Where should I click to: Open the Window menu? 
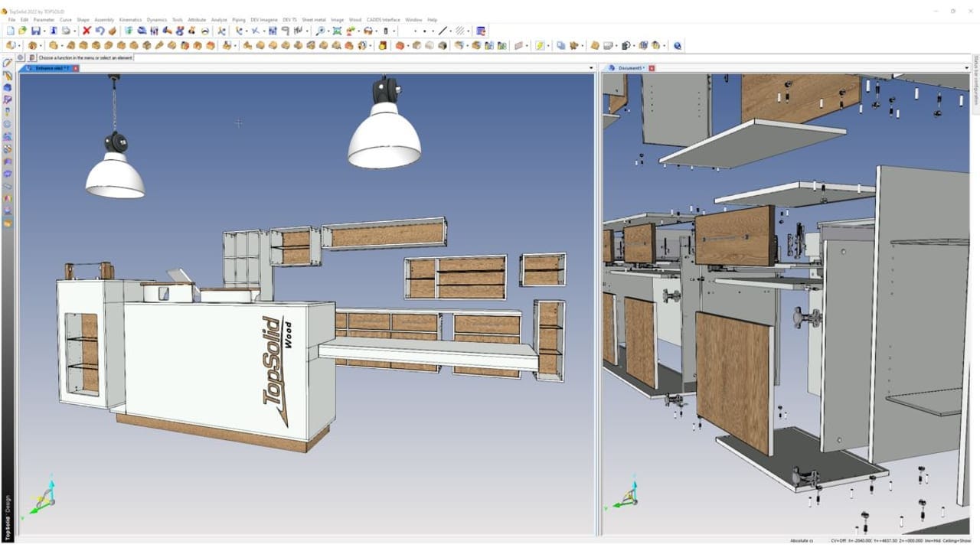tap(413, 20)
